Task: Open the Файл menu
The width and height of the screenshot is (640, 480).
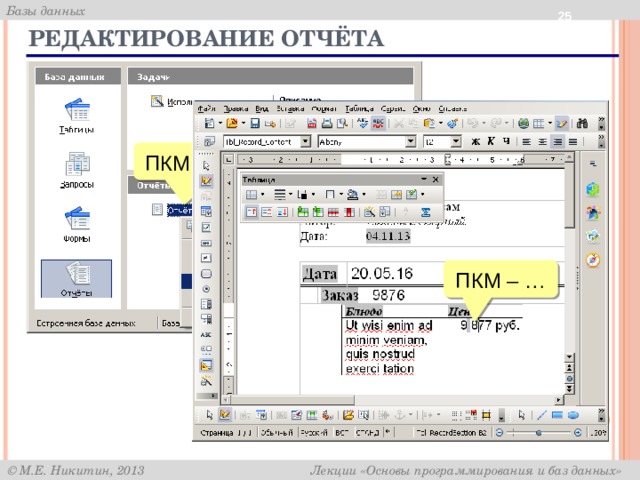Action: click(x=207, y=109)
